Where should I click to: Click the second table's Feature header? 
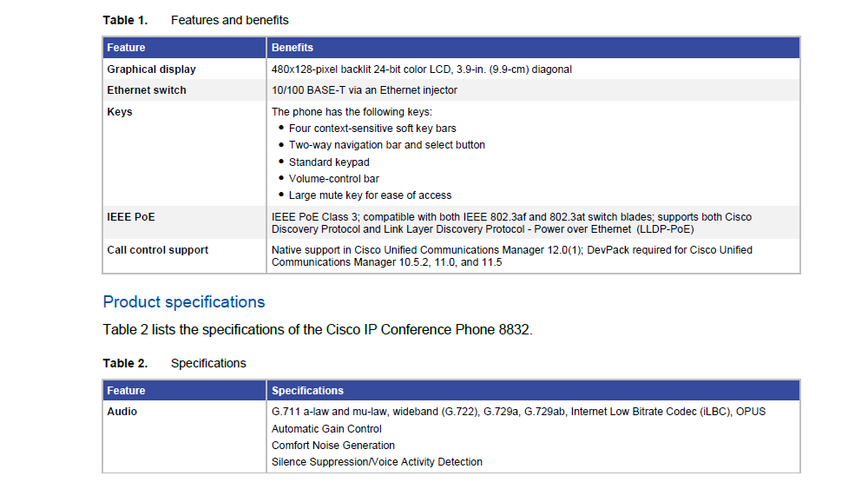coord(127,391)
